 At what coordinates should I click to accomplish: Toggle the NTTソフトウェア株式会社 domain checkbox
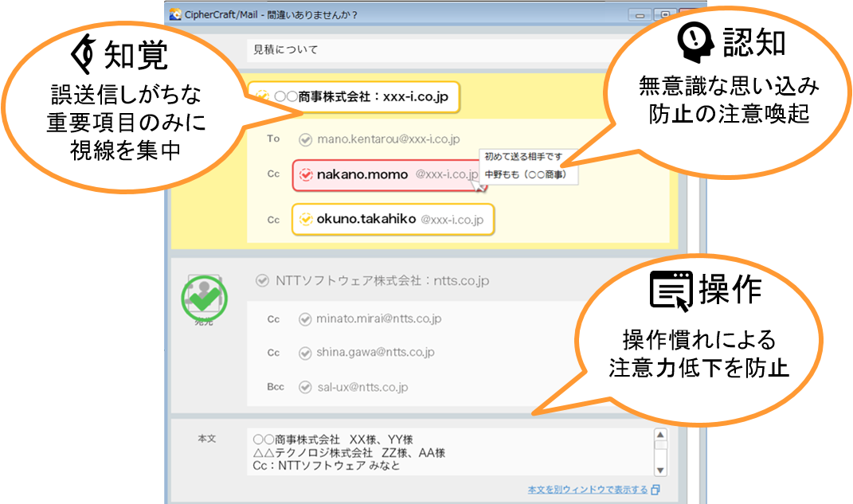click(262, 280)
